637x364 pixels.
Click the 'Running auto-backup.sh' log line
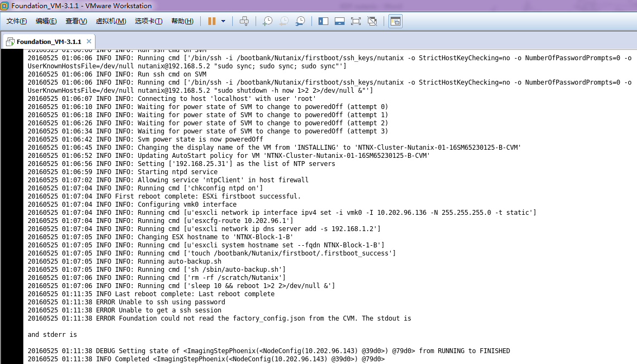[125, 261]
